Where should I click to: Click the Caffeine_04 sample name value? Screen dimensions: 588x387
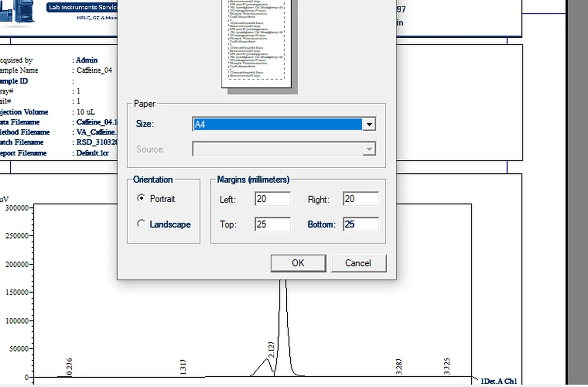(x=94, y=70)
